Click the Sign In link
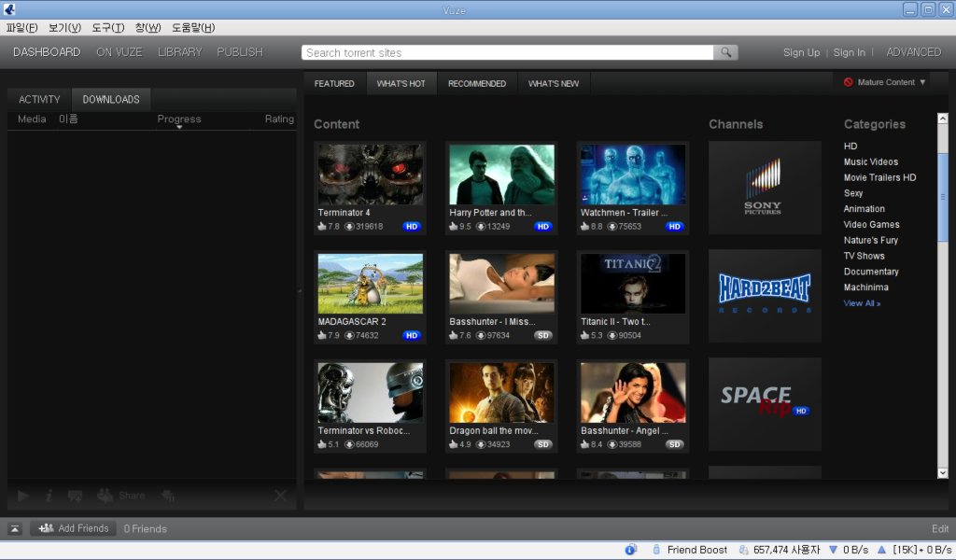This screenshot has height=560, width=956. click(849, 52)
